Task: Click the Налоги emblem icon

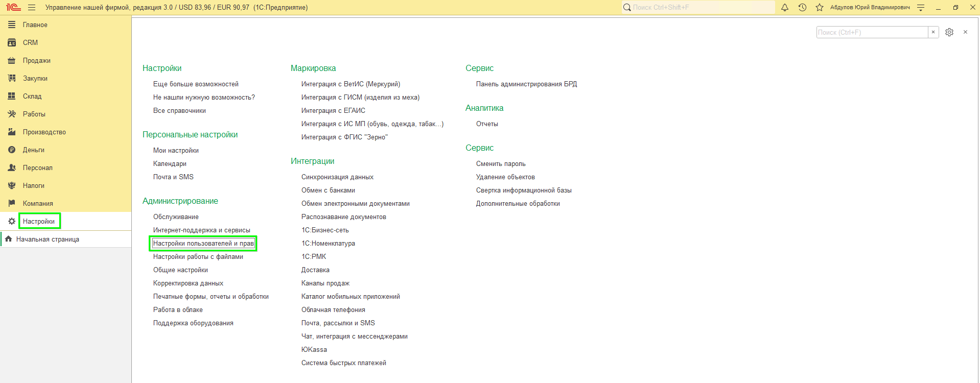Action: point(12,185)
